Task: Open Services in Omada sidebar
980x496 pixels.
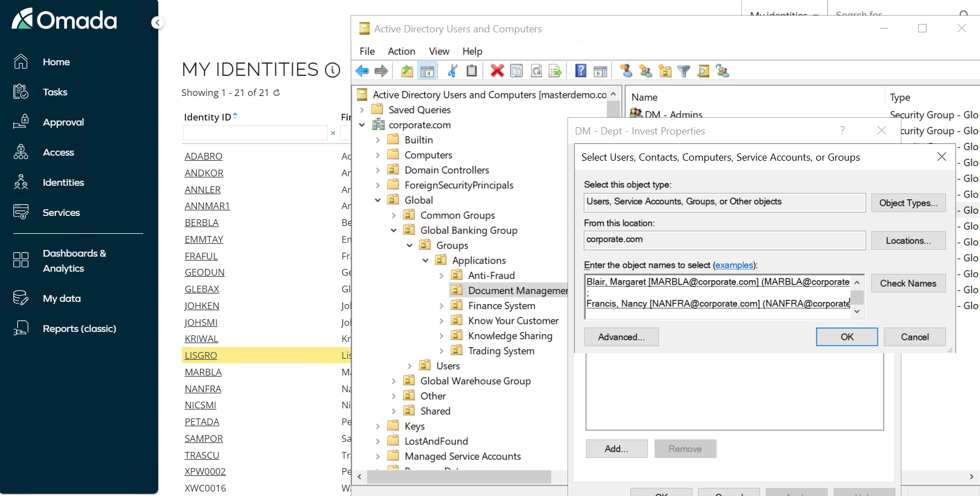Action: [61, 213]
